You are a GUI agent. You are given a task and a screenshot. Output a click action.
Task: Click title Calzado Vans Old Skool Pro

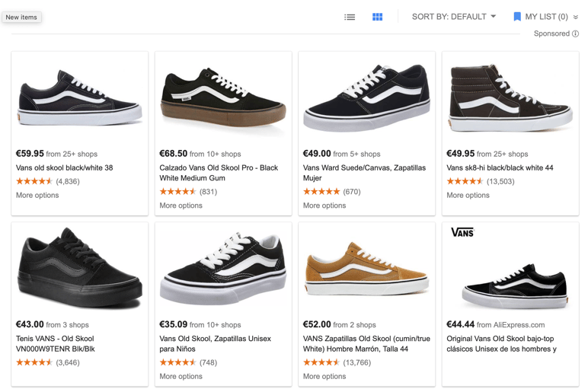[219, 173]
